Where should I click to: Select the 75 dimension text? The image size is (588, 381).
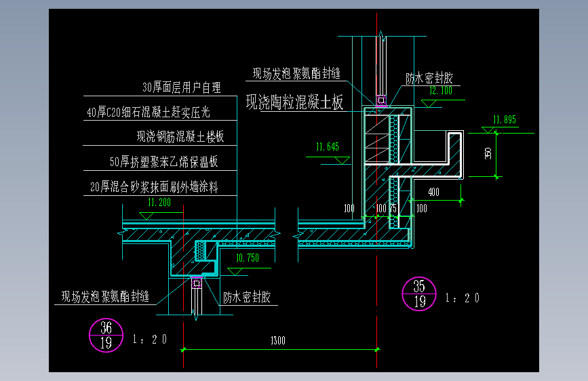pos(393,209)
